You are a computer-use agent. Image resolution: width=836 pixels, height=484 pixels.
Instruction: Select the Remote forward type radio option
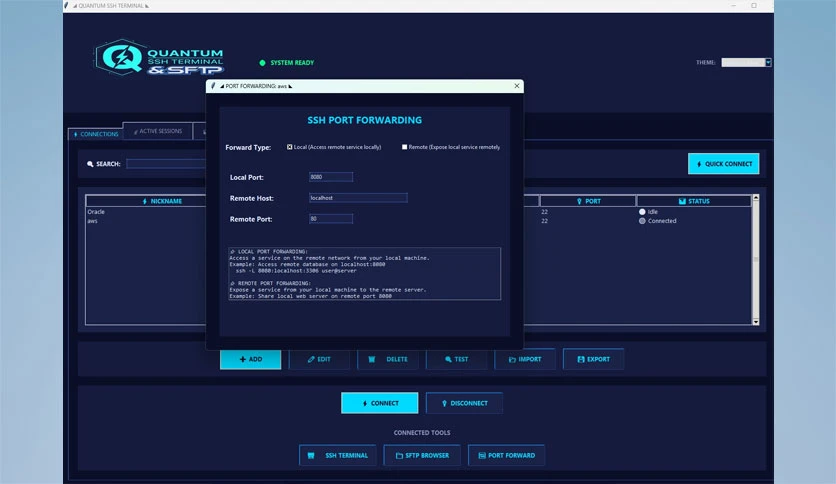(x=404, y=147)
